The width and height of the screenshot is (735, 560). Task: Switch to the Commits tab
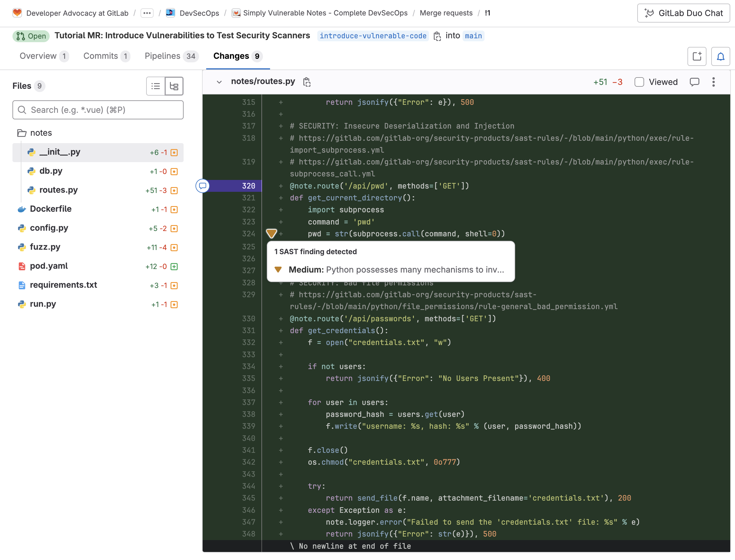[106, 56]
